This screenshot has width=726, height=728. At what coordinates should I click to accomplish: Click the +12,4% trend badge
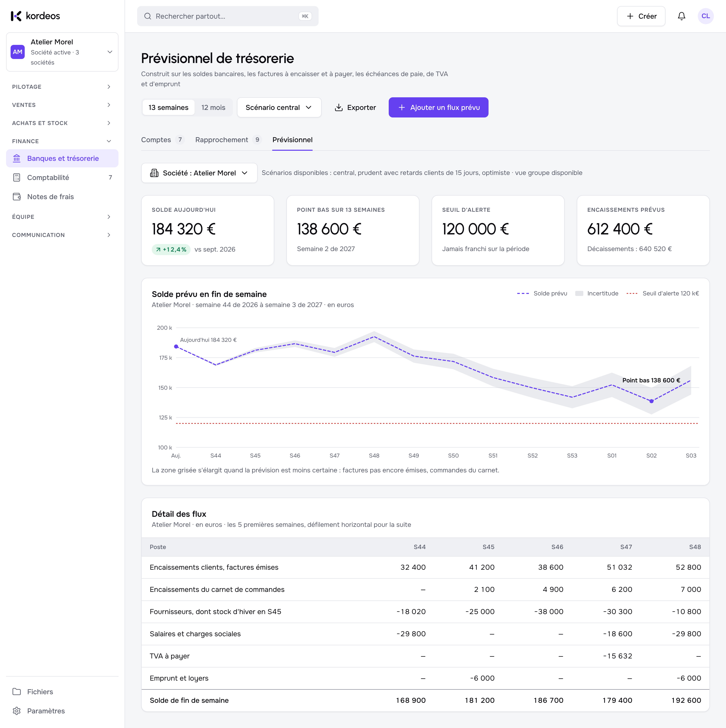tap(171, 250)
